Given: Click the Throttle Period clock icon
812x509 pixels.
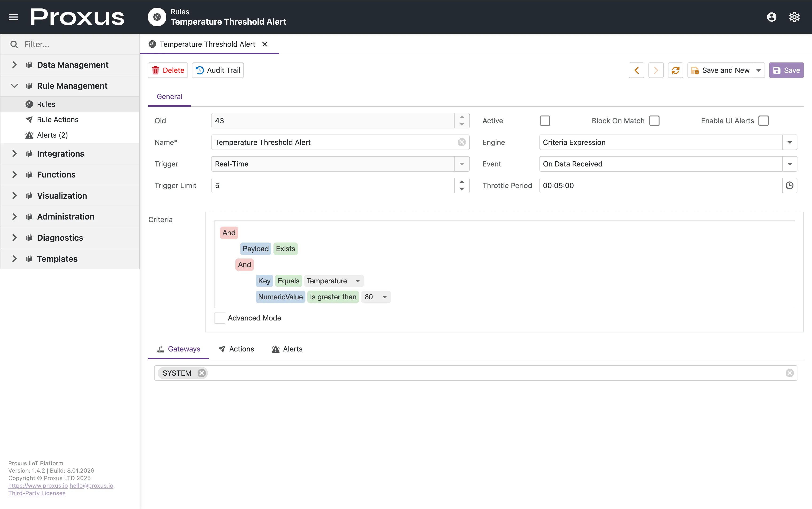Looking at the screenshot, I should click(789, 185).
